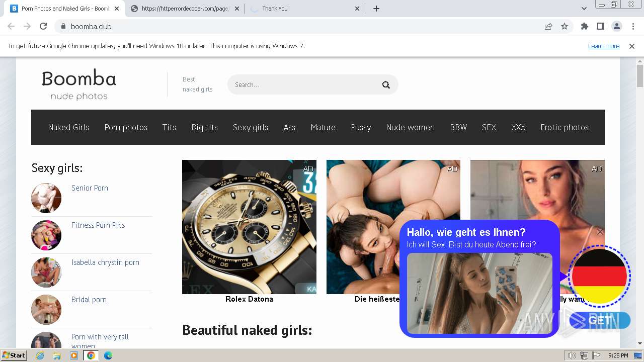Click the Chrome icon in taskbar
This screenshot has height=362, width=644.
coord(91,355)
